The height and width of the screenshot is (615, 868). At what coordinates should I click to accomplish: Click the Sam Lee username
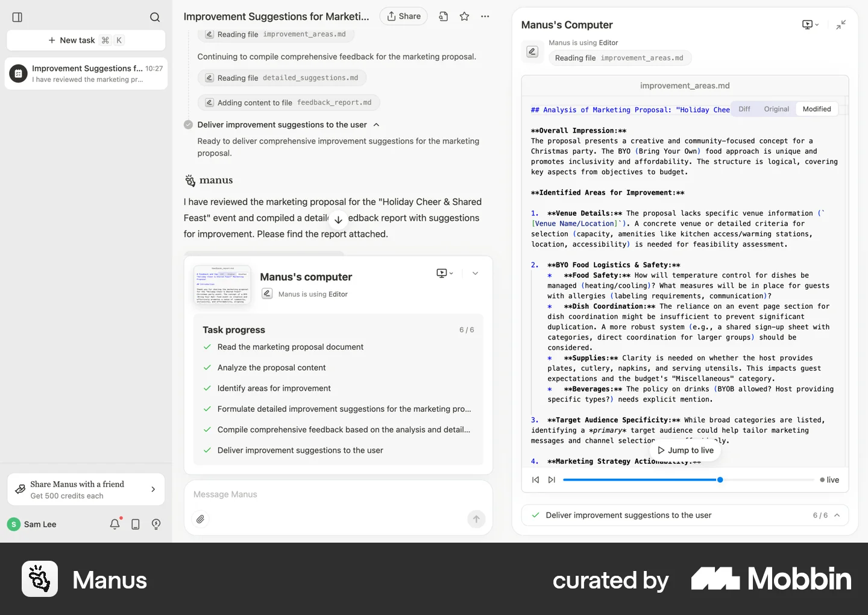[x=40, y=525]
